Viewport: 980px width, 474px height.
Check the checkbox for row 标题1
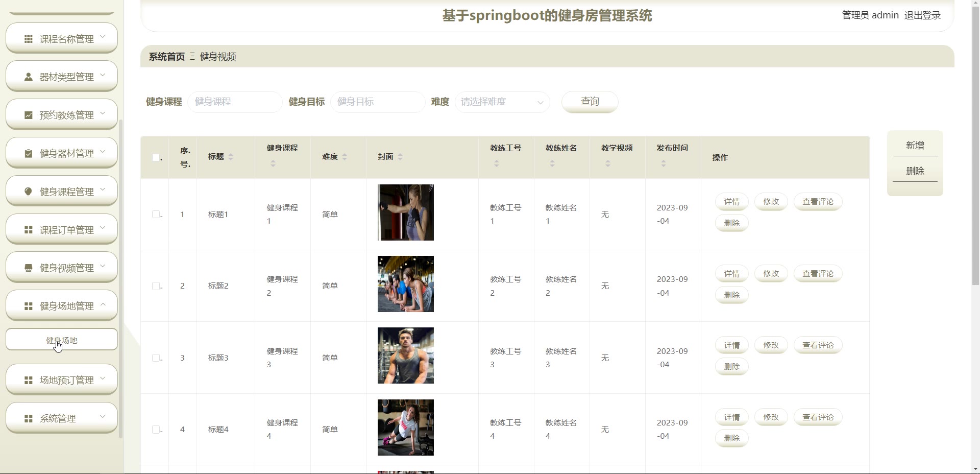tap(156, 214)
